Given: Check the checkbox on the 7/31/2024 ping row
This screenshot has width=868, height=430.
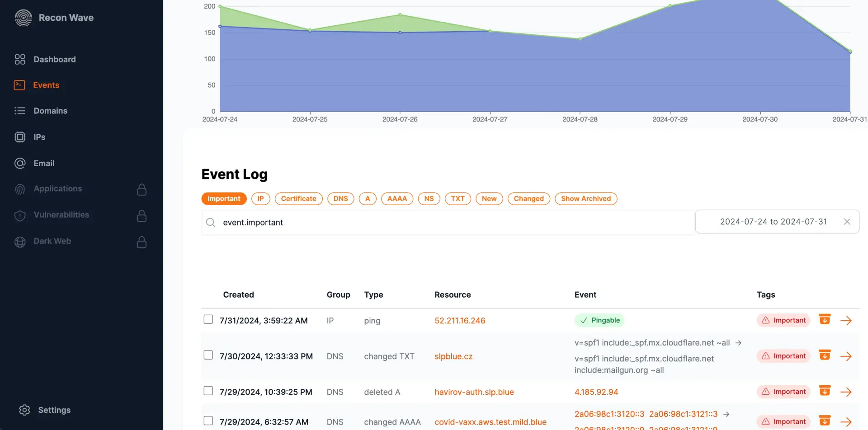Looking at the screenshot, I should coord(208,319).
